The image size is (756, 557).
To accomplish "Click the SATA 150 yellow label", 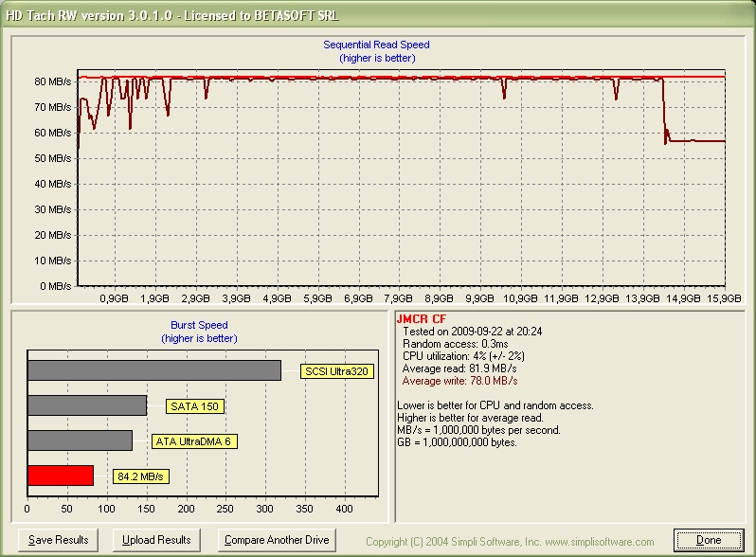I will point(194,406).
